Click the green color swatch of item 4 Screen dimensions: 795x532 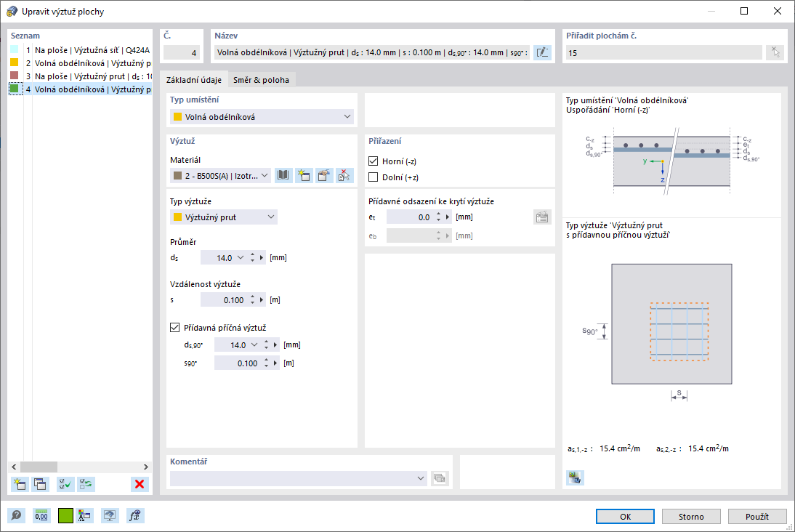[x=15, y=89]
